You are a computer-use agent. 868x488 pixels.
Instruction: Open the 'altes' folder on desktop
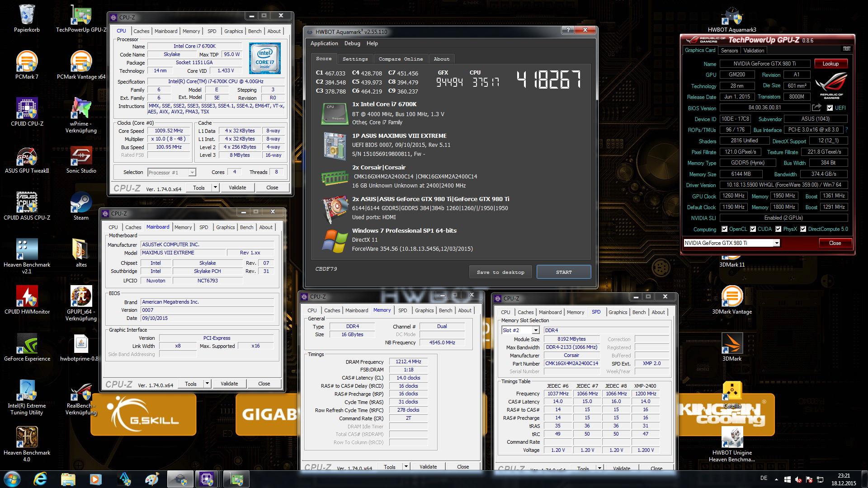tap(81, 253)
